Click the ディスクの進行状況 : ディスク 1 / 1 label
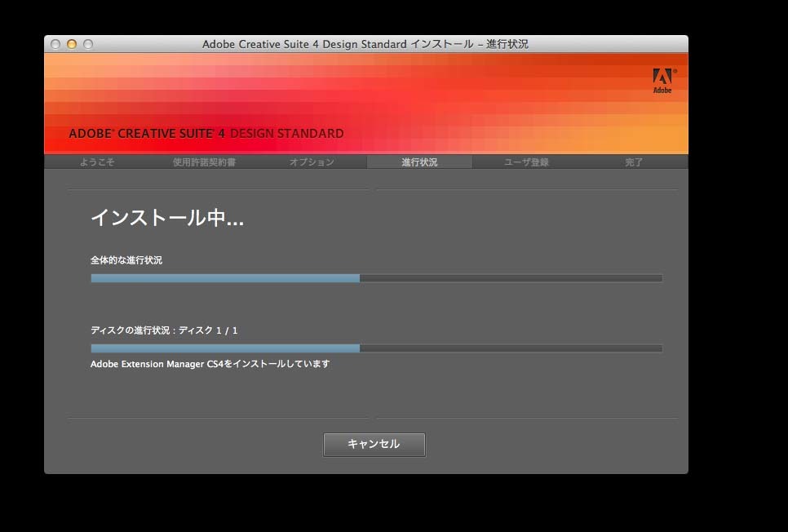The image size is (788, 532). [x=164, y=330]
